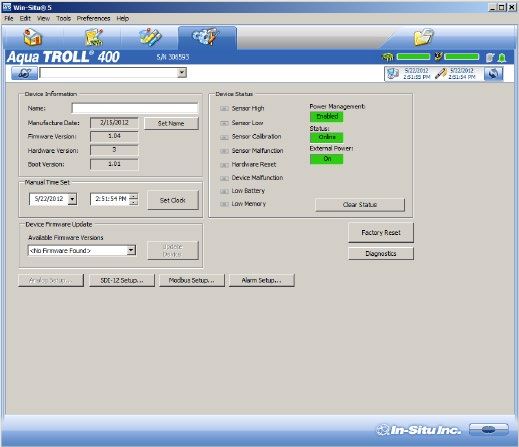The width and height of the screenshot is (519, 447).
Task: Click the Clear Status button
Action: tap(360, 205)
